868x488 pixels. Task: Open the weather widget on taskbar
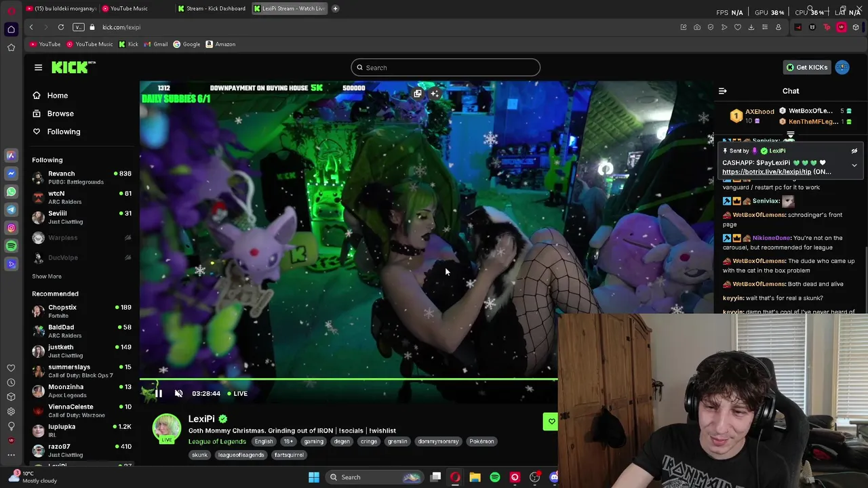34,477
